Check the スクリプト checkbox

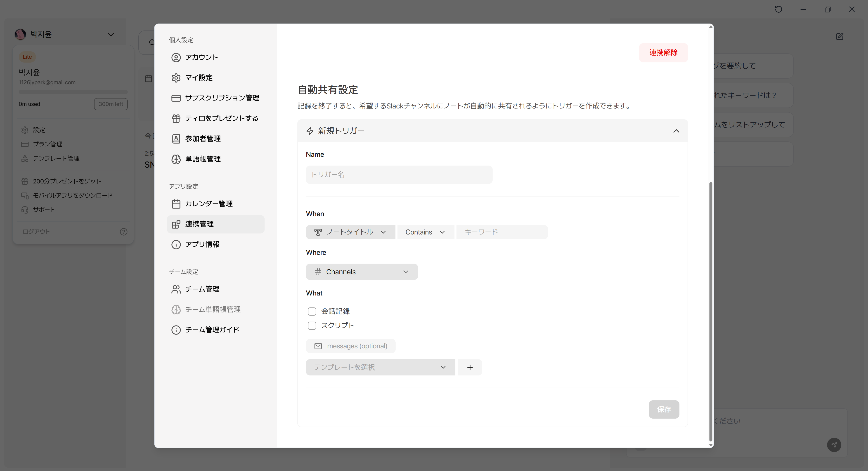pos(312,326)
